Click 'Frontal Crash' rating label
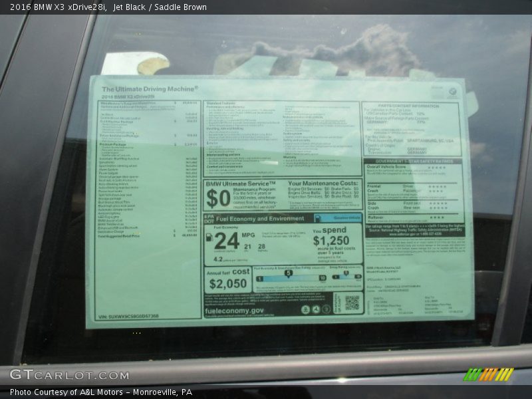 pos(373,189)
